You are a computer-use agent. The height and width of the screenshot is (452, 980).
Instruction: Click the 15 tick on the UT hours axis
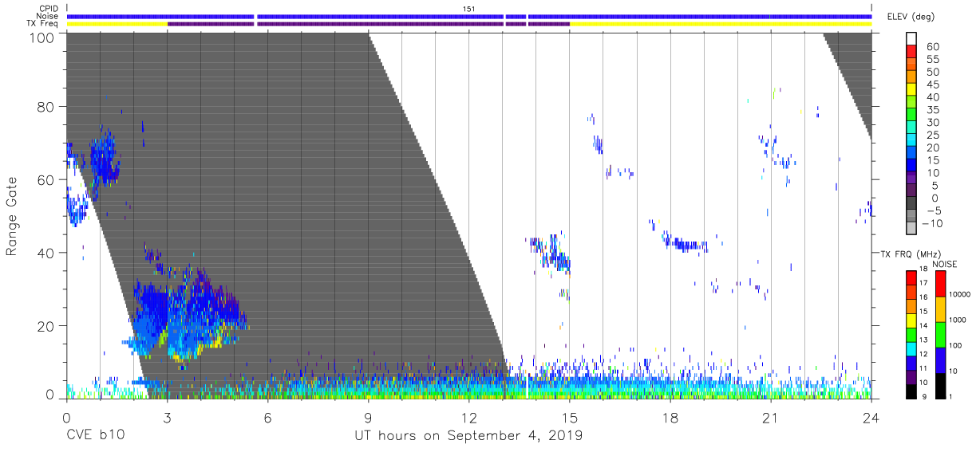(x=569, y=417)
